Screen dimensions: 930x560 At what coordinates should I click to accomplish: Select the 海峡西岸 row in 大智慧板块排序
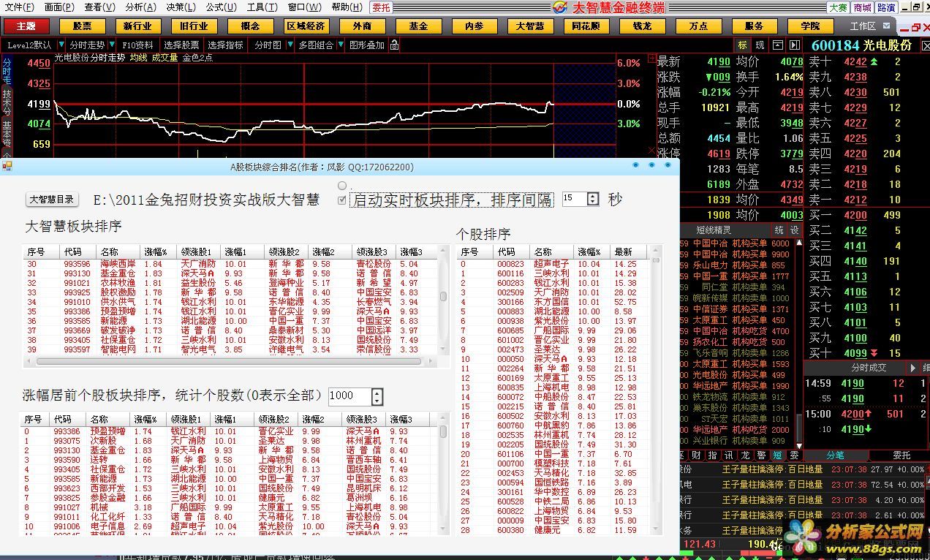[x=231, y=264]
